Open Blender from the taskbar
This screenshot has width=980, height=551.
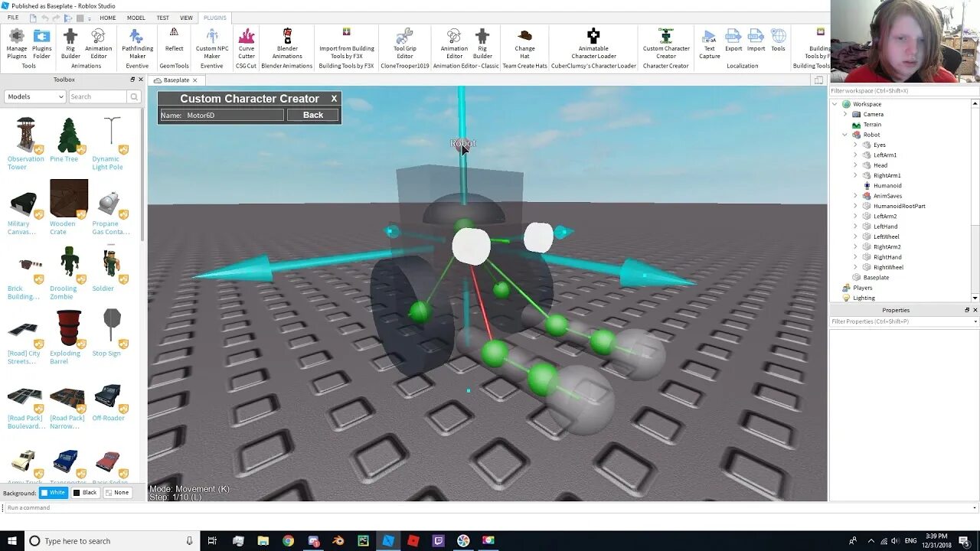338,540
